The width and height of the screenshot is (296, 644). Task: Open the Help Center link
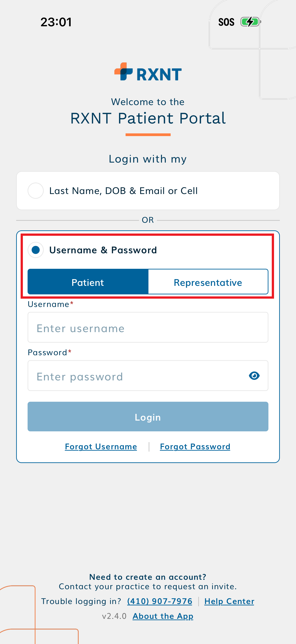[x=229, y=601]
